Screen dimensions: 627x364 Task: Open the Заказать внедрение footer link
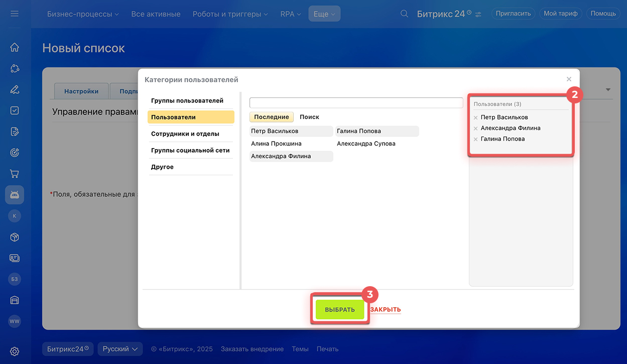(x=252, y=349)
